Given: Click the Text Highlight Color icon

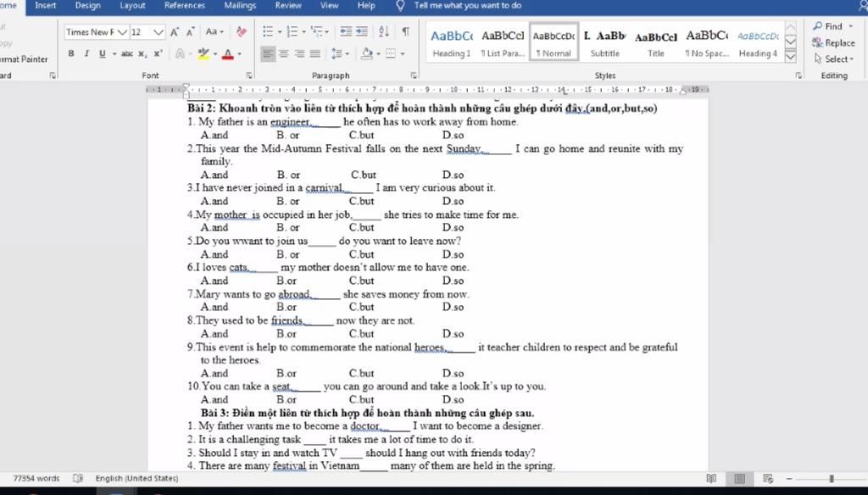Looking at the screenshot, I should click(203, 53).
